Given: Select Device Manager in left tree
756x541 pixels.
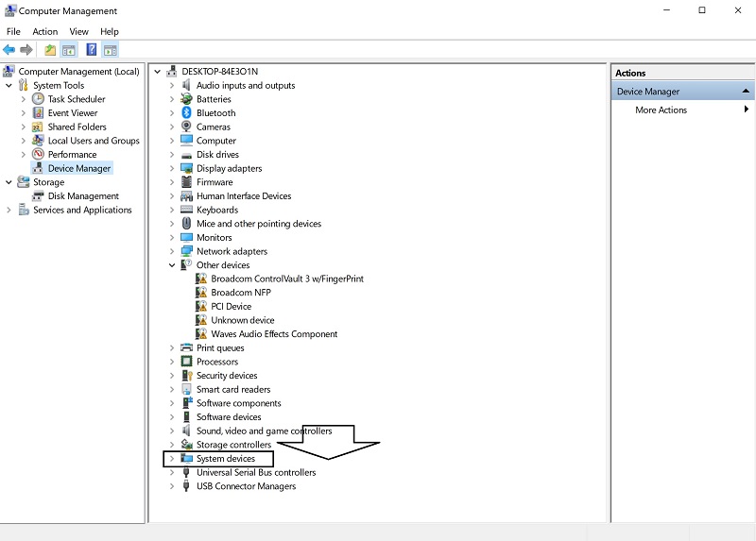Looking at the screenshot, I should [79, 168].
